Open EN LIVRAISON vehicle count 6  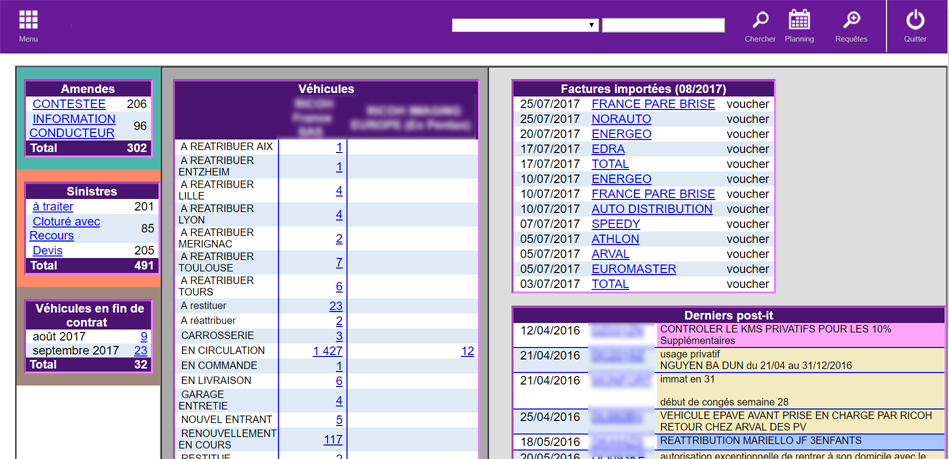340,381
